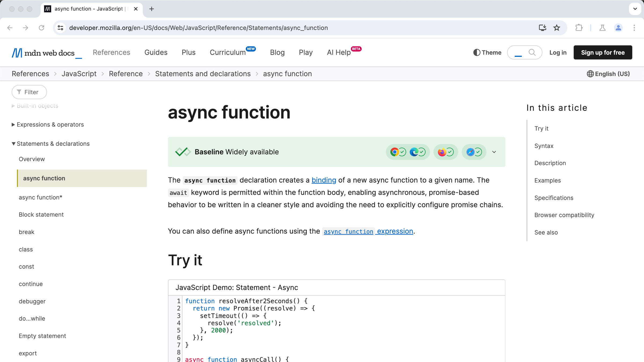Click the Baseline widely available checkmark icon
This screenshot has height=362, width=644.
click(x=182, y=152)
